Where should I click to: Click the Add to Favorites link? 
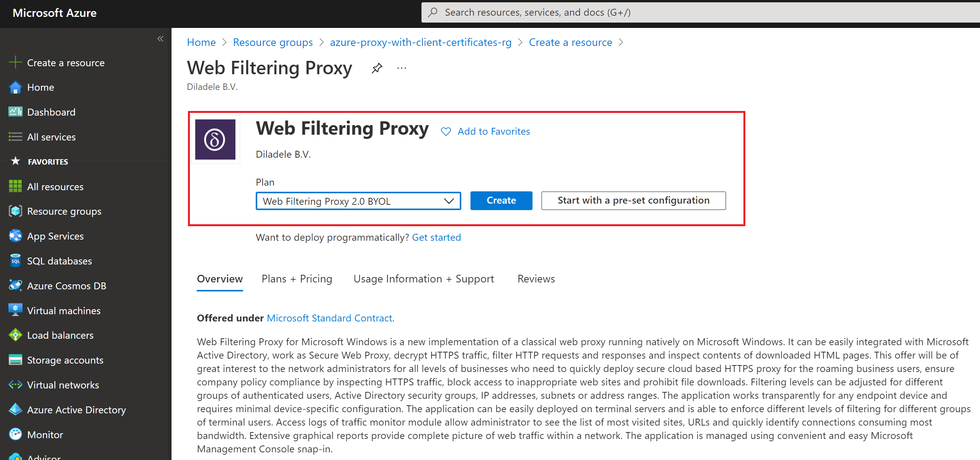(494, 131)
